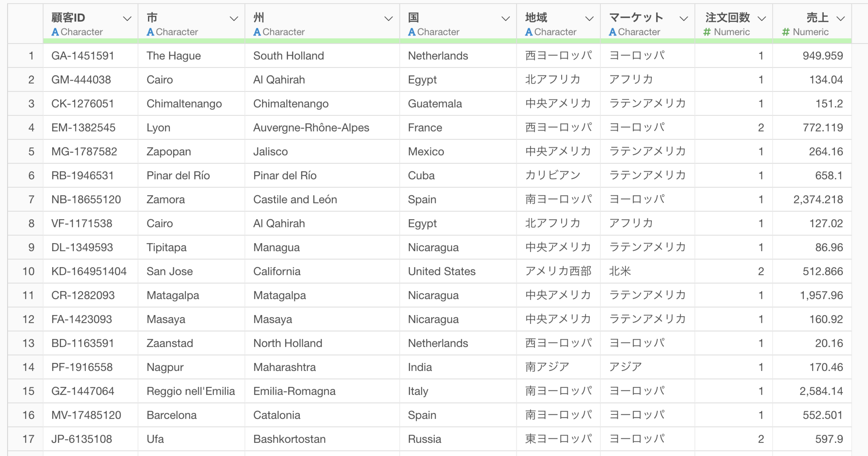Select the 地域 column header title
Image resolution: width=868 pixels, height=456 pixels.
pyautogui.click(x=536, y=17)
